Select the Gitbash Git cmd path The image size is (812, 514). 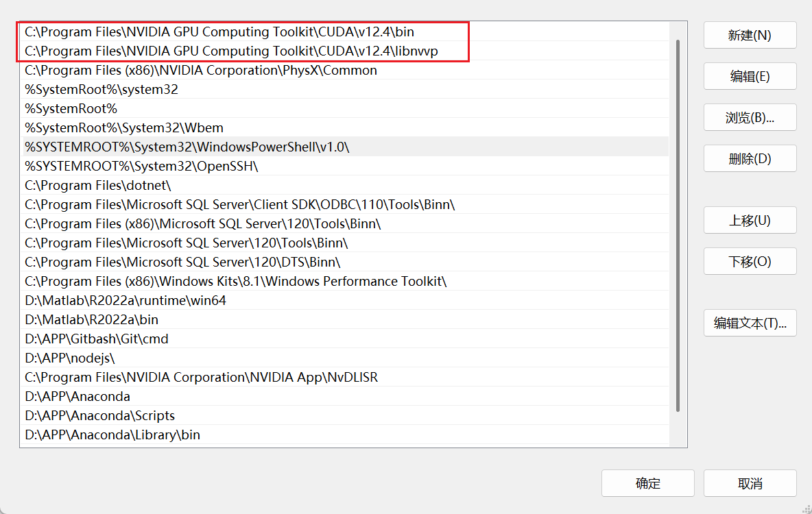97,339
